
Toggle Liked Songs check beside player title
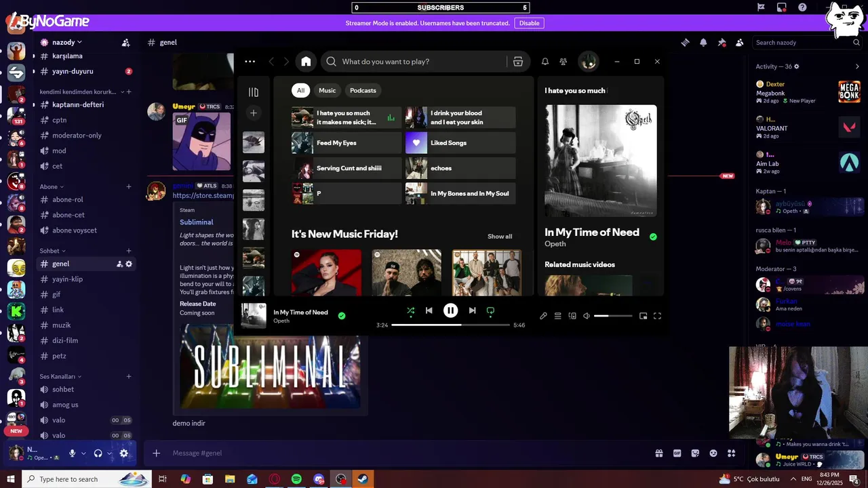(x=342, y=316)
